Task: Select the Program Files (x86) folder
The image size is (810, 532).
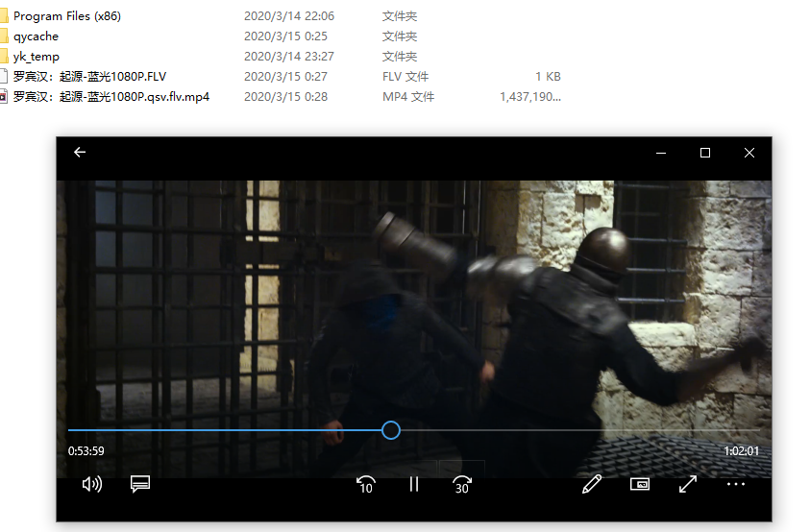Action: (x=67, y=16)
